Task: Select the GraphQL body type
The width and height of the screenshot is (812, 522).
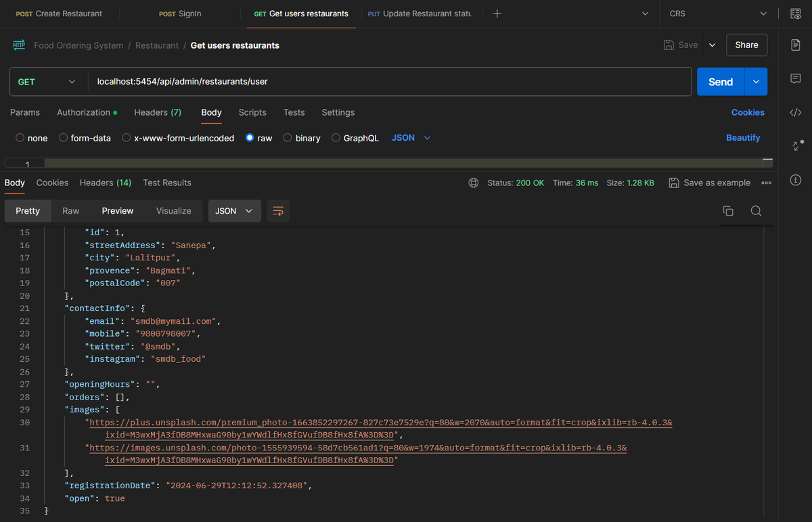Action: [355, 138]
